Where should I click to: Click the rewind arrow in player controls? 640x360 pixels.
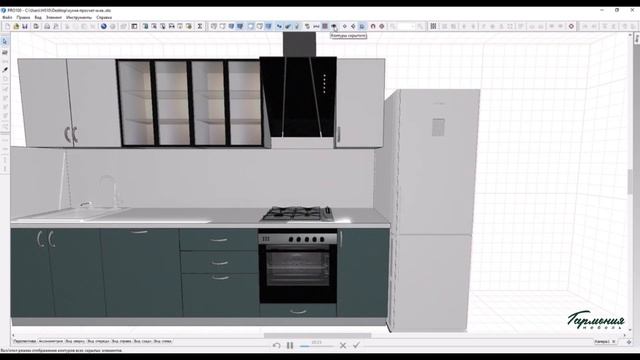pos(276,346)
